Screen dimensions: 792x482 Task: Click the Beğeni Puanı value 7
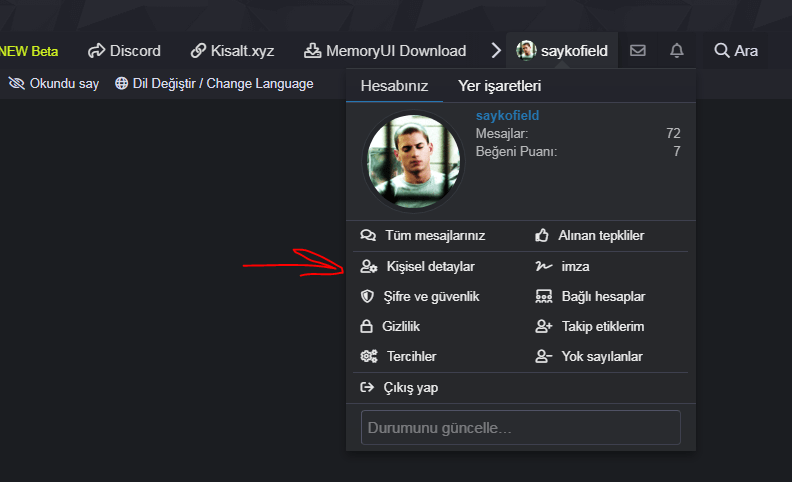676,152
